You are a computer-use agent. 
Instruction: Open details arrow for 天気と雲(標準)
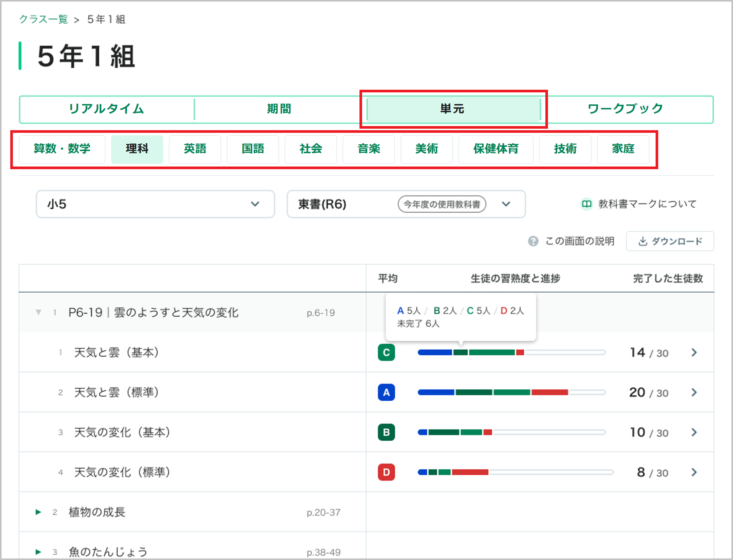tap(694, 392)
